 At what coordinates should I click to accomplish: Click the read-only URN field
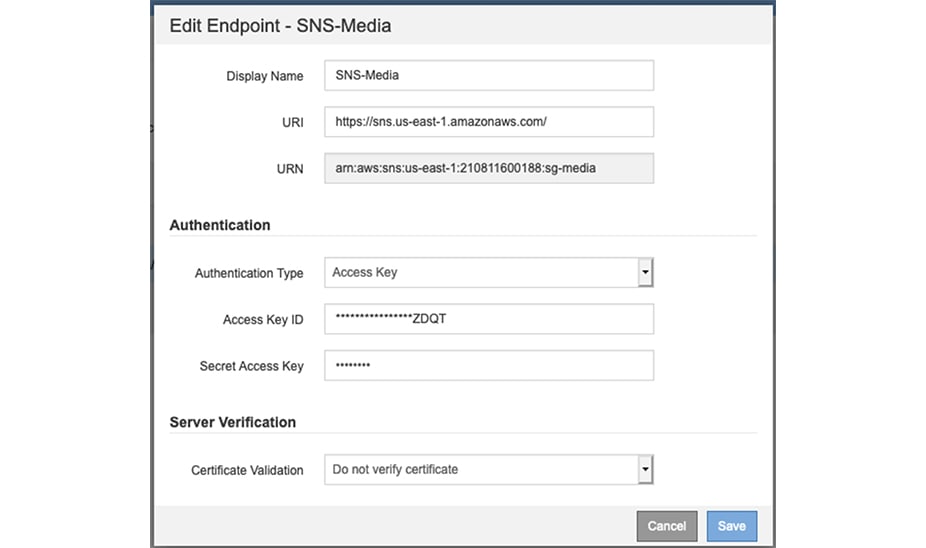pos(488,168)
